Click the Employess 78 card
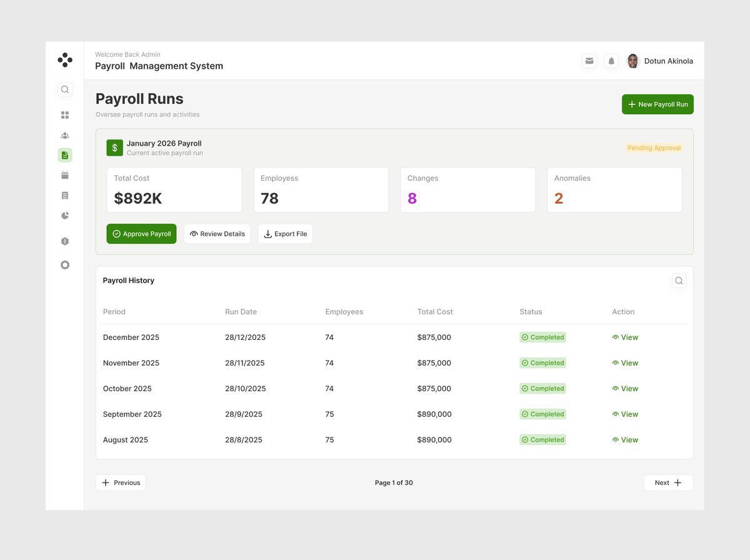This screenshot has width=750, height=560. point(321,190)
